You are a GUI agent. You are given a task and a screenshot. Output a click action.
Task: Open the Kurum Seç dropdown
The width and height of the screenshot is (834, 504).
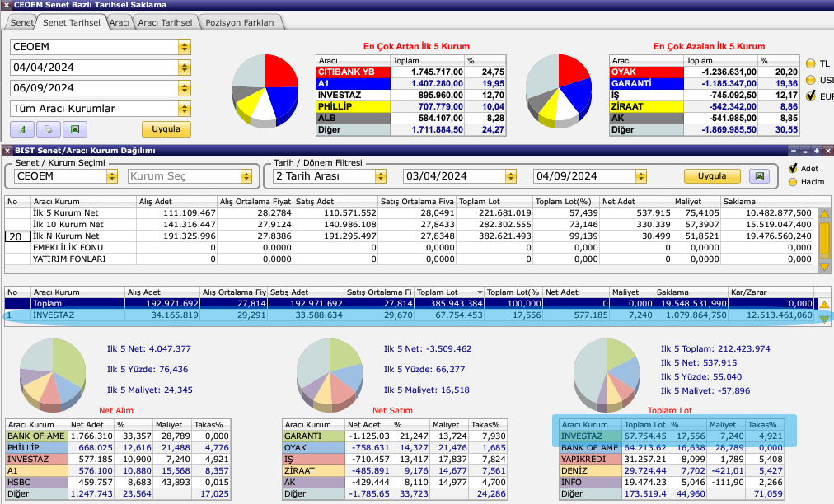pyautogui.click(x=246, y=176)
